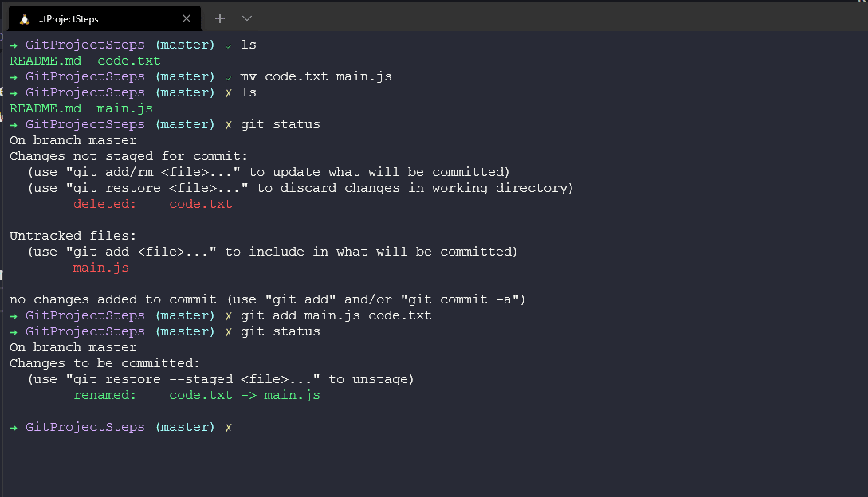Open a new terminal tab
Screen dimensions: 868x497
(220, 18)
